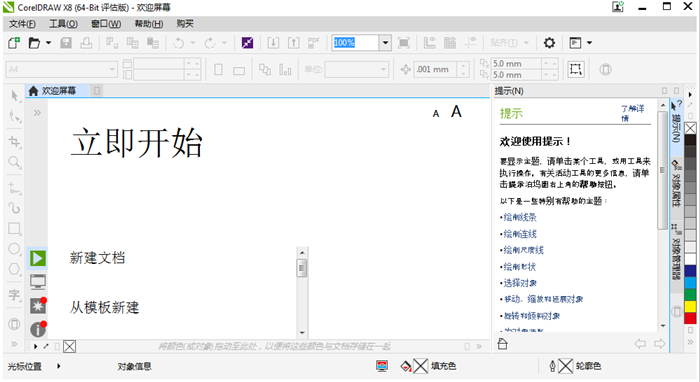Click the What's New star icon
Image resolution: width=700 pixels, height=382 pixels.
click(38, 305)
